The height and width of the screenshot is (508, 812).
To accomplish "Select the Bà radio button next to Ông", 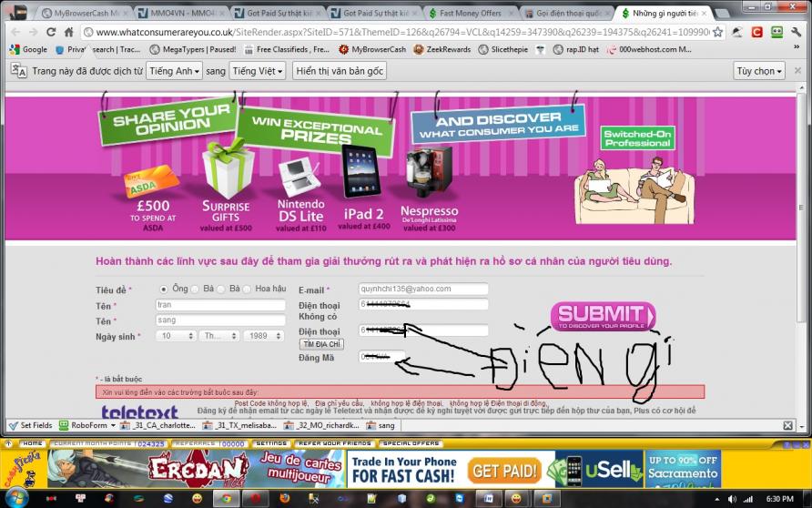I will [x=195, y=289].
